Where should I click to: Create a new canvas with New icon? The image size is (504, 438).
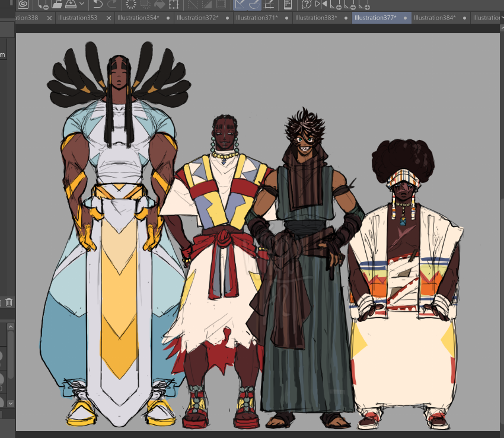(43, 4)
